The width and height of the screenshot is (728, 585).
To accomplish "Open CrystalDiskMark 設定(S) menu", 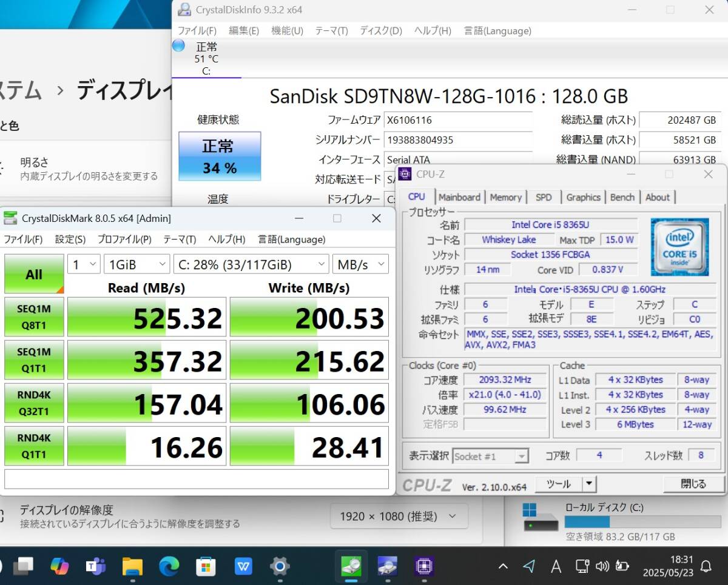I will point(70,239).
